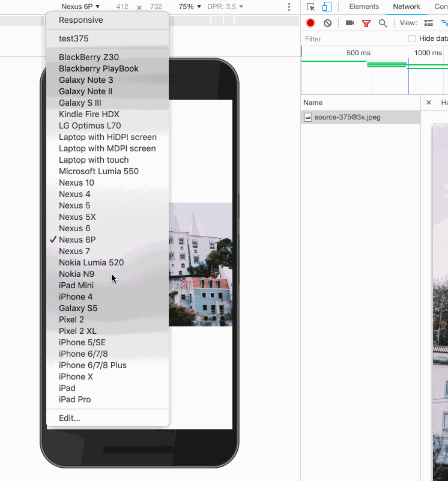Choose Nokia Lumia 520 device

[107, 262]
